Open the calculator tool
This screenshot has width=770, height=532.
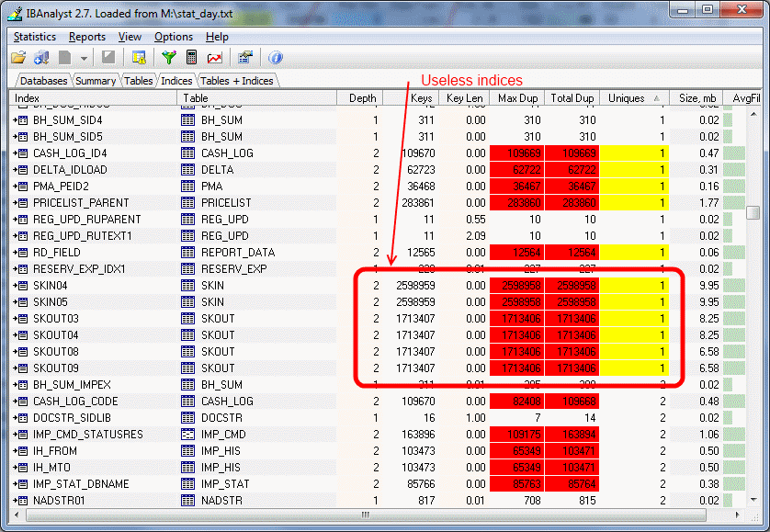(x=191, y=58)
